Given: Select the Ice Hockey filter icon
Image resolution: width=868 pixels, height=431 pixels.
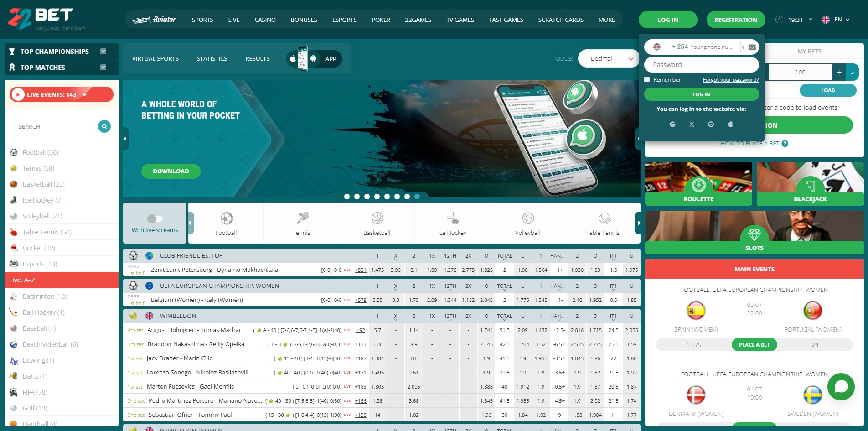Looking at the screenshot, I should coord(452,219).
